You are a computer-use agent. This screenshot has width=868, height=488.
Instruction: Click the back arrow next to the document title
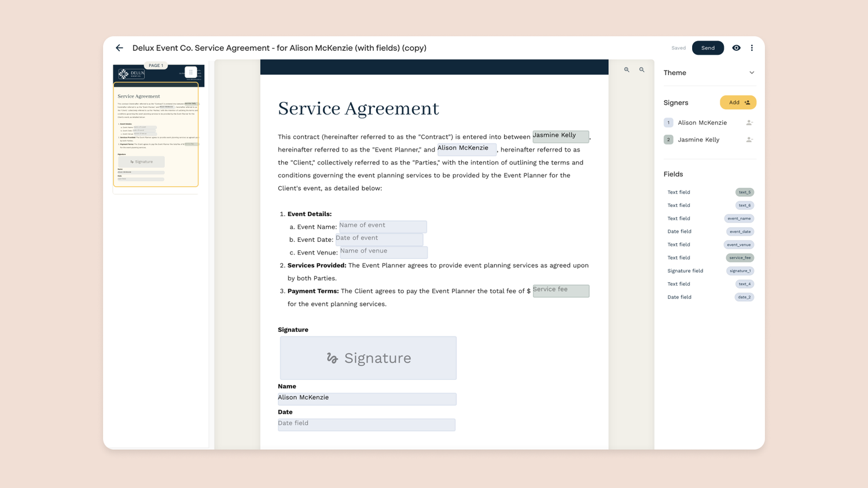point(119,48)
